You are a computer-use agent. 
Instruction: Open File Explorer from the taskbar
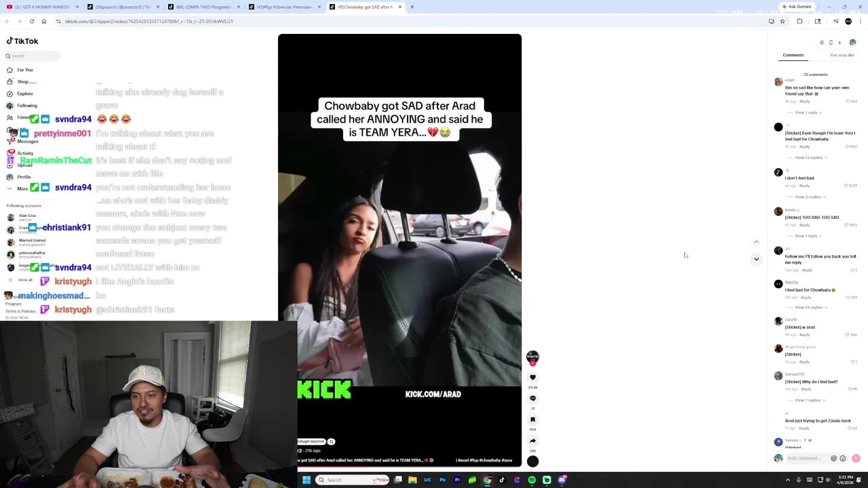tap(412, 480)
